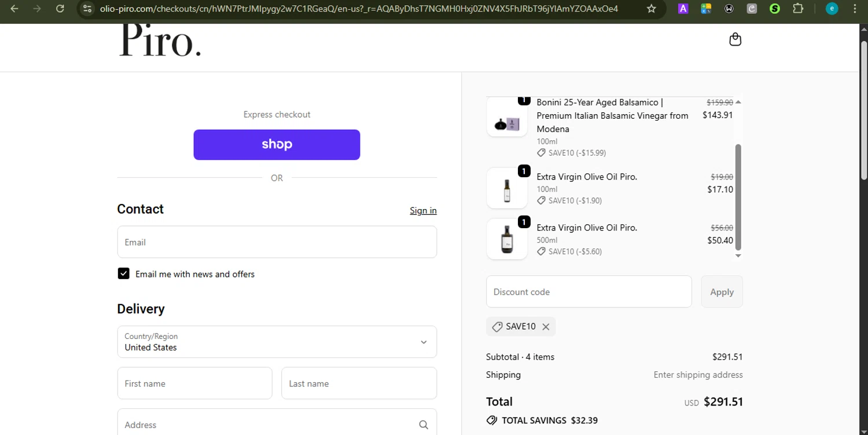Click the USD $291.51 total amount
Viewport: 868px width, 435px height.
[713, 402]
